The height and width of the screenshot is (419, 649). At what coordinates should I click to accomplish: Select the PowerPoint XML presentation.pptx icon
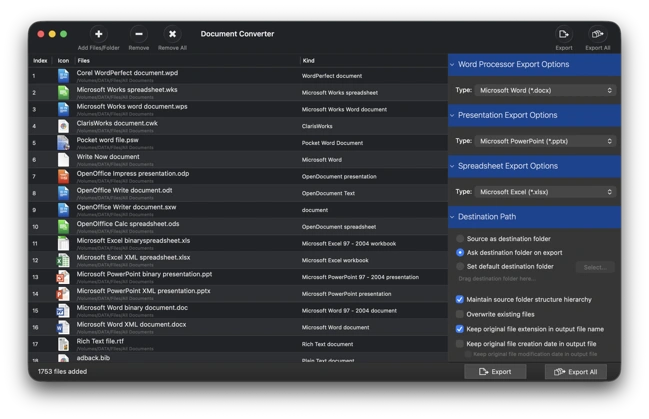(x=63, y=294)
